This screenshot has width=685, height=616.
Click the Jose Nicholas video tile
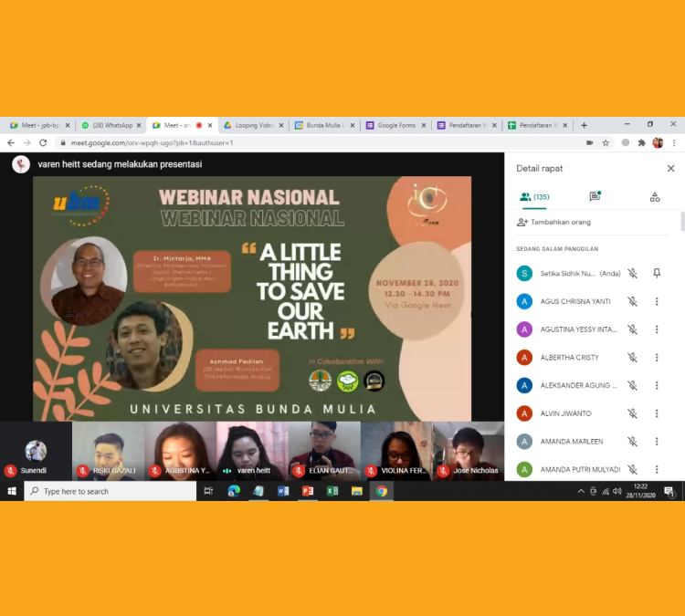pyautogui.click(x=469, y=451)
